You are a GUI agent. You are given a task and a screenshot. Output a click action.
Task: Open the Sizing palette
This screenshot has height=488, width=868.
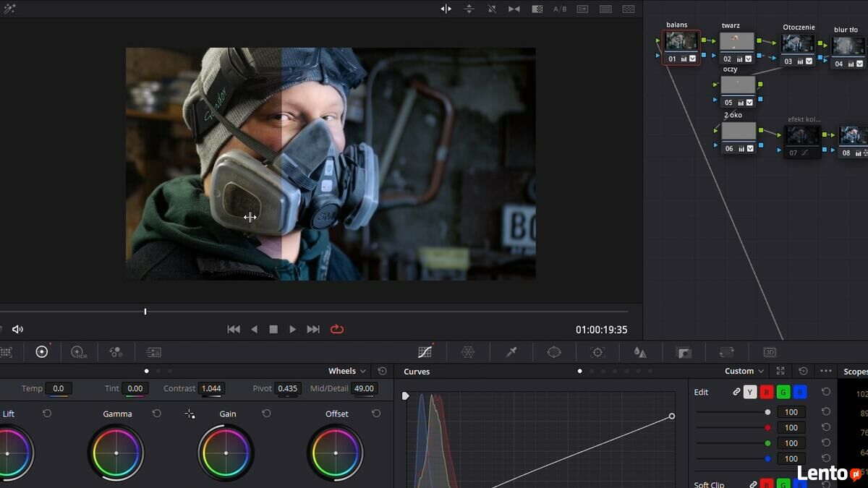coord(726,352)
